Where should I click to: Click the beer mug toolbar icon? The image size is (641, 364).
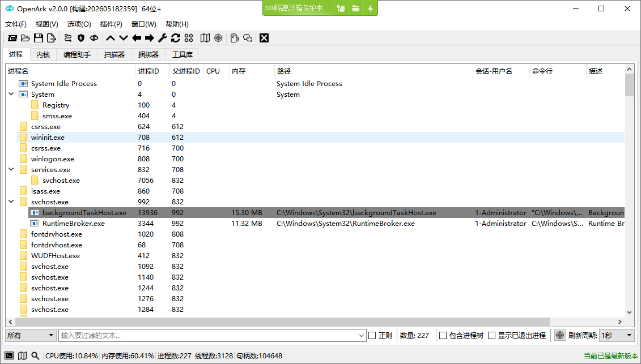point(235,38)
